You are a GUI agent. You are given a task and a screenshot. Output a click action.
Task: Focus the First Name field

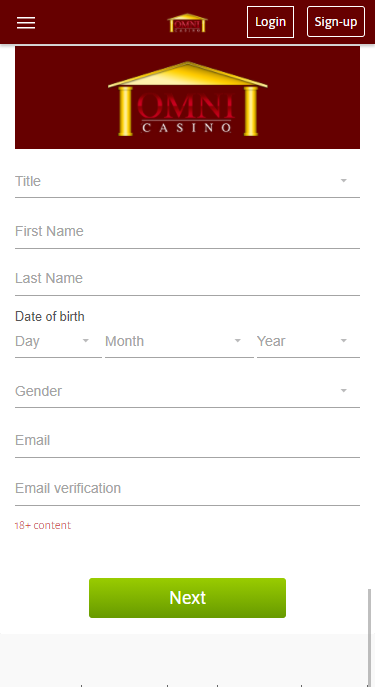[188, 231]
